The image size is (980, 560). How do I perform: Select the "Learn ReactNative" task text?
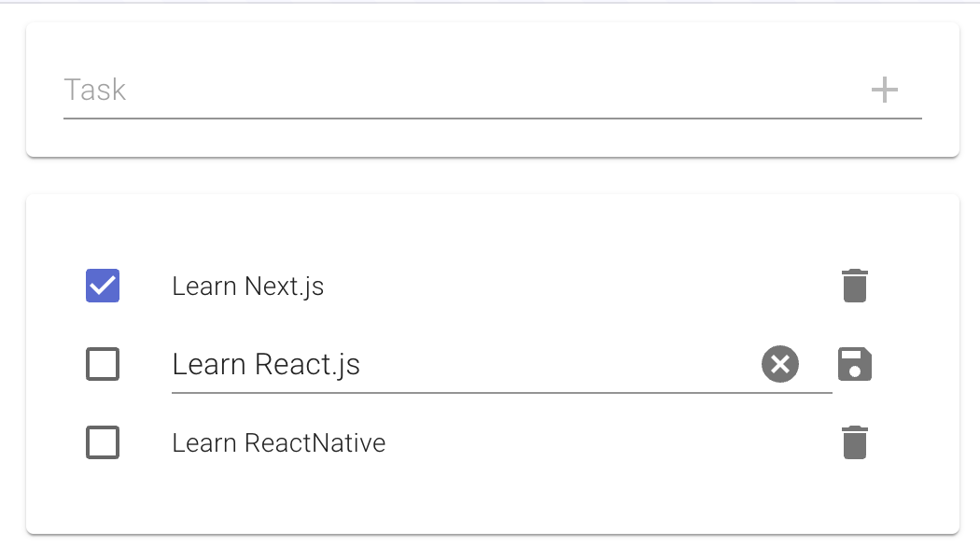(278, 442)
